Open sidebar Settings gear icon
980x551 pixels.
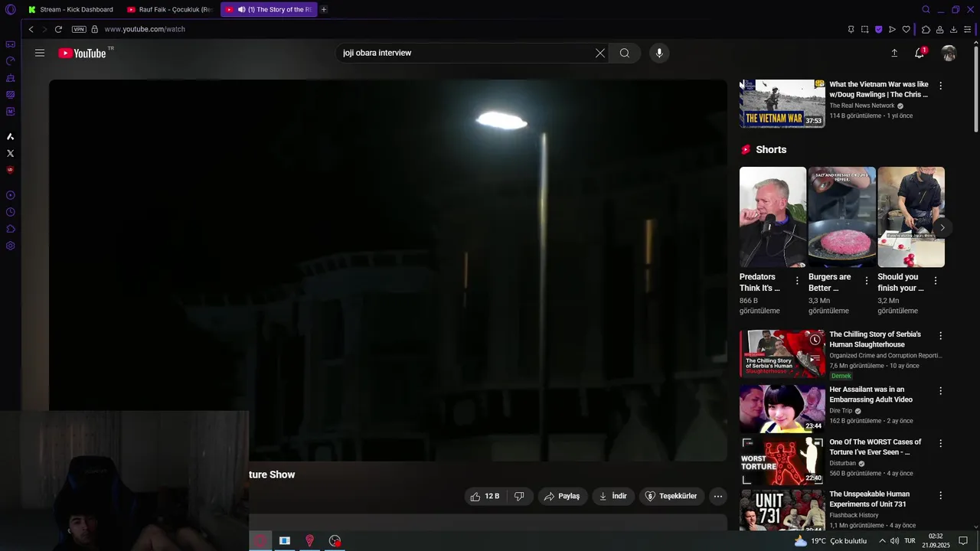(11, 246)
